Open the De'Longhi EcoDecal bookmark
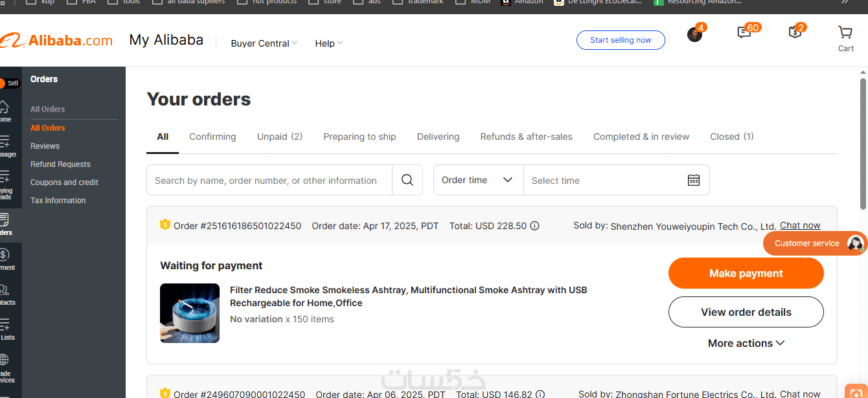 pyautogui.click(x=598, y=2)
